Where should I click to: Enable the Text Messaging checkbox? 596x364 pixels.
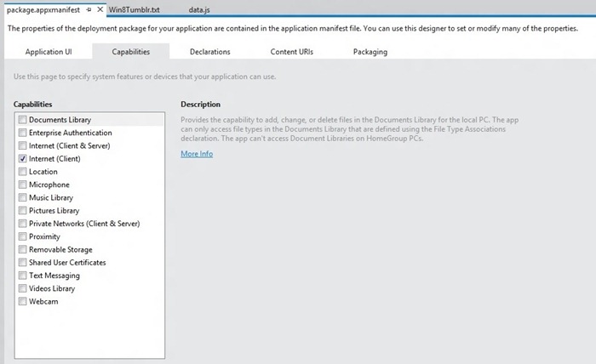(x=22, y=276)
